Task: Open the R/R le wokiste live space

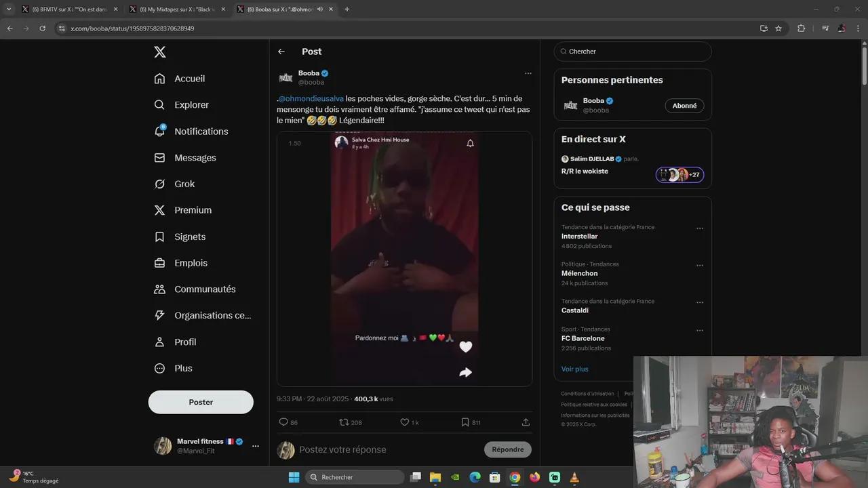Action: pyautogui.click(x=585, y=171)
